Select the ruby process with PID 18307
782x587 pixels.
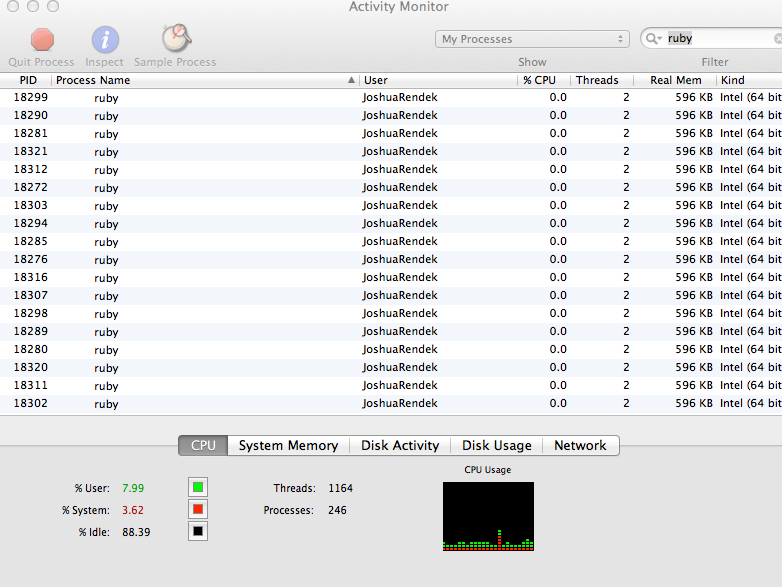point(391,295)
